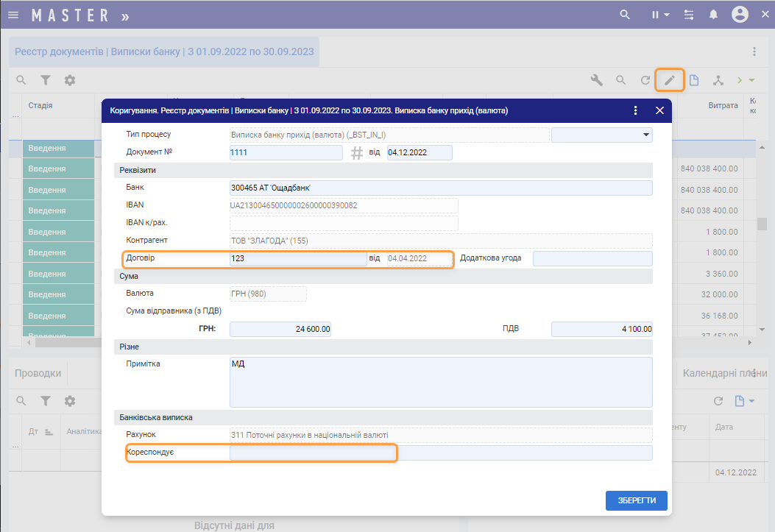775x532 pixels.
Task: Click the wrench tool icon
Action: (x=597, y=80)
